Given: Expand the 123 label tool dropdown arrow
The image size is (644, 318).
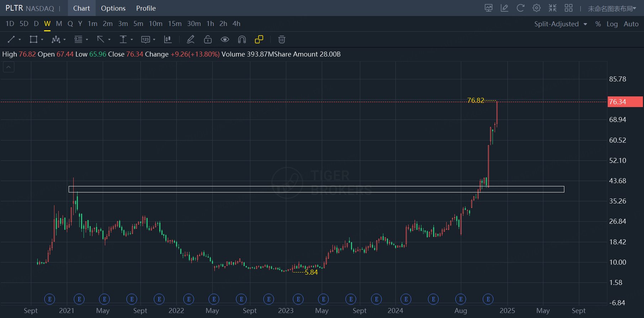Looking at the screenshot, I should tap(154, 40).
